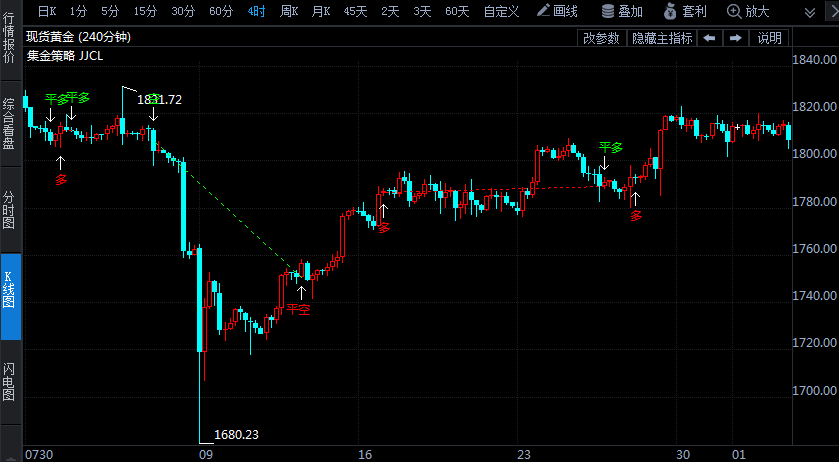Select the 60天 period
839x462 pixels.
click(457, 11)
